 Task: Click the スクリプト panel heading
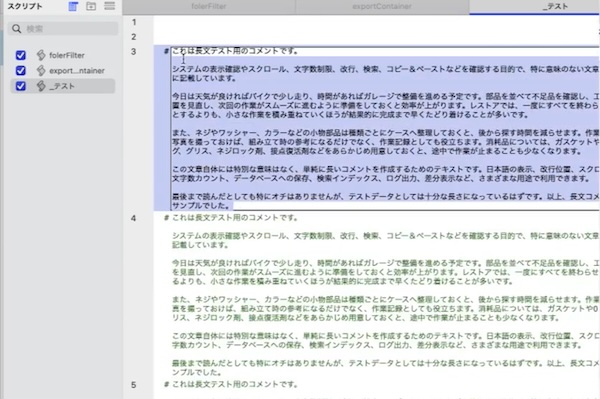pos(24,6)
